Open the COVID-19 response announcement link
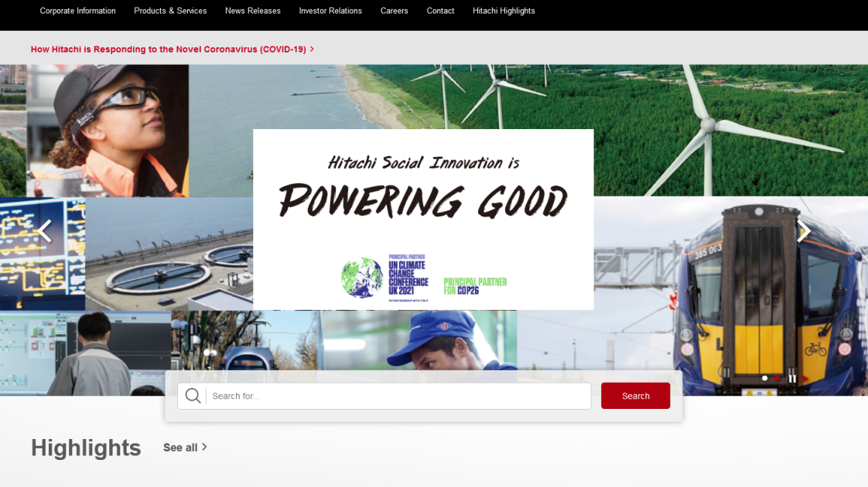868x487 pixels. click(173, 49)
